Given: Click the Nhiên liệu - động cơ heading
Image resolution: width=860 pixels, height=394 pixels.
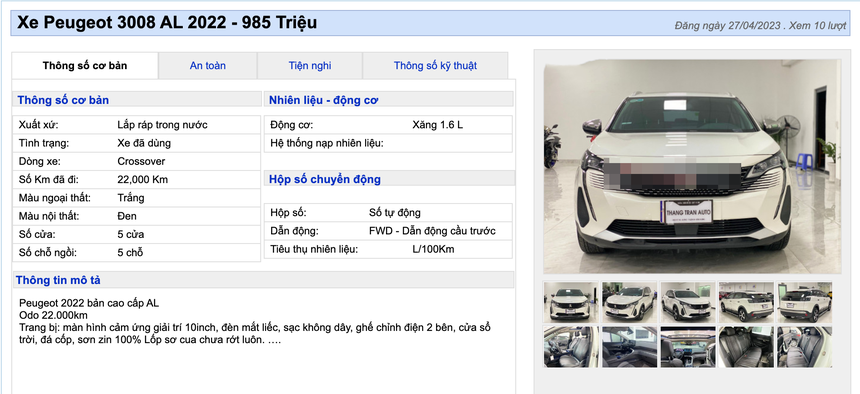Looking at the screenshot, I should (324, 100).
